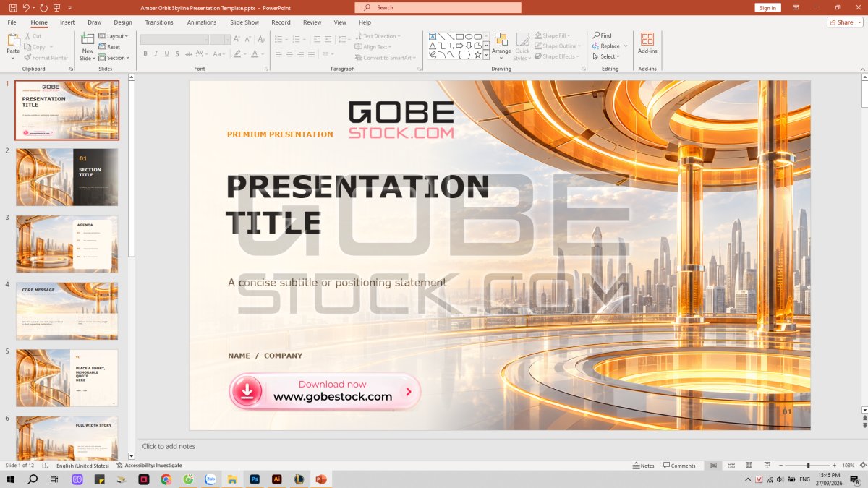
Task: Select the isosceles triangle shape
Action: 432,46
